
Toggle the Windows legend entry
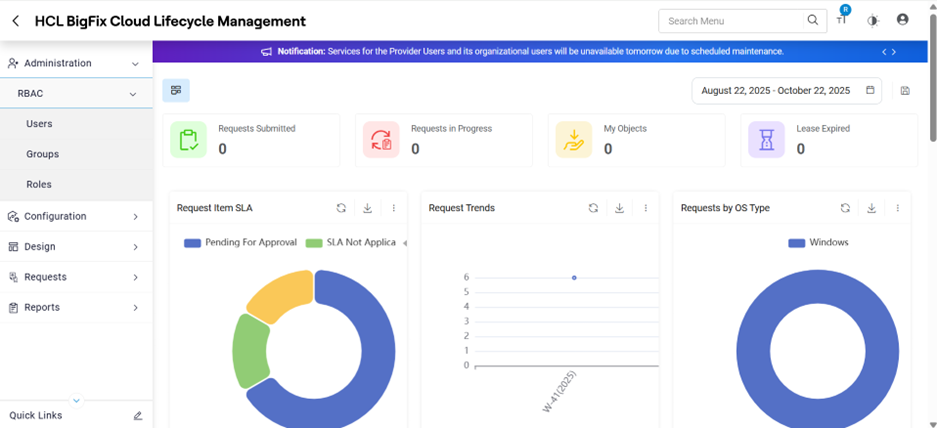point(819,243)
